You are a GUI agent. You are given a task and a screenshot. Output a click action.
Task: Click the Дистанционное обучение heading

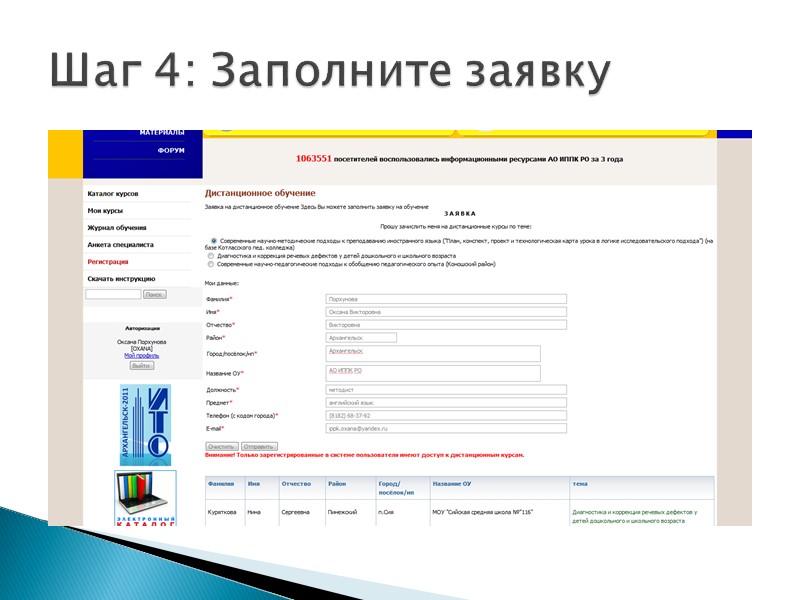click(x=260, y=193)
